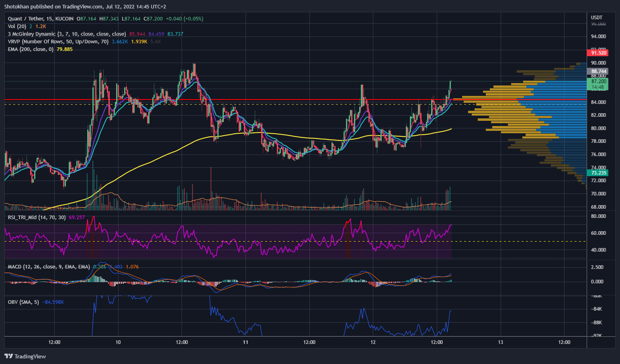The height and width of the screenshot is (364, 620).
Task: Click the 76.000 price axis label
Action: tap(599, 155)
